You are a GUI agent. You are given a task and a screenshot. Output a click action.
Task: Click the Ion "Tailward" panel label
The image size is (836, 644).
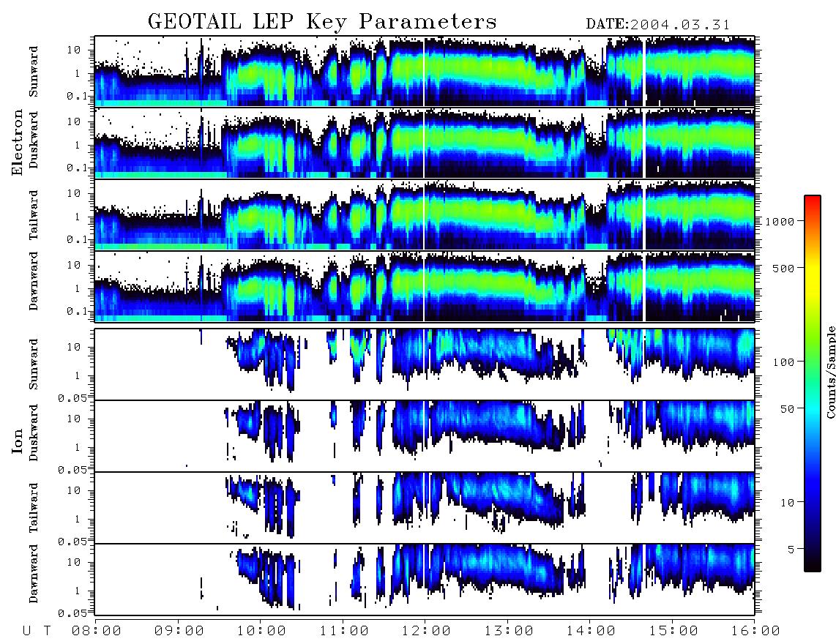(34, 508)
